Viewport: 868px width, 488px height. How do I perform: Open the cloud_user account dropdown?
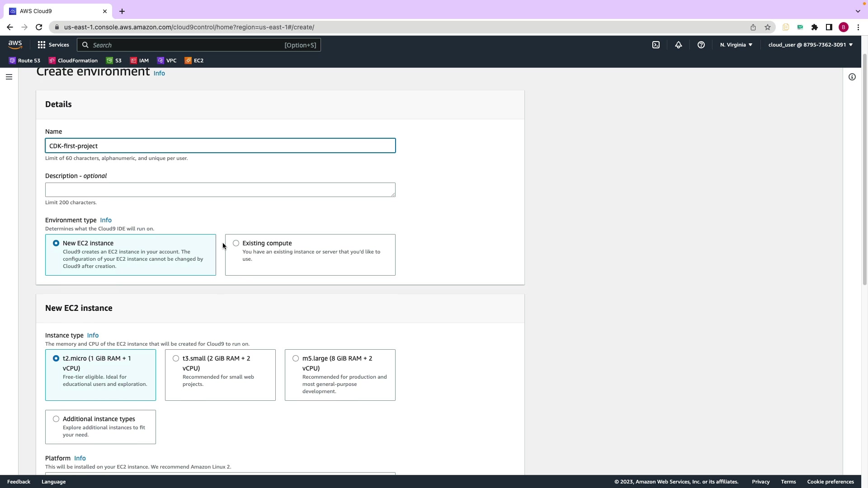(810, 45)
